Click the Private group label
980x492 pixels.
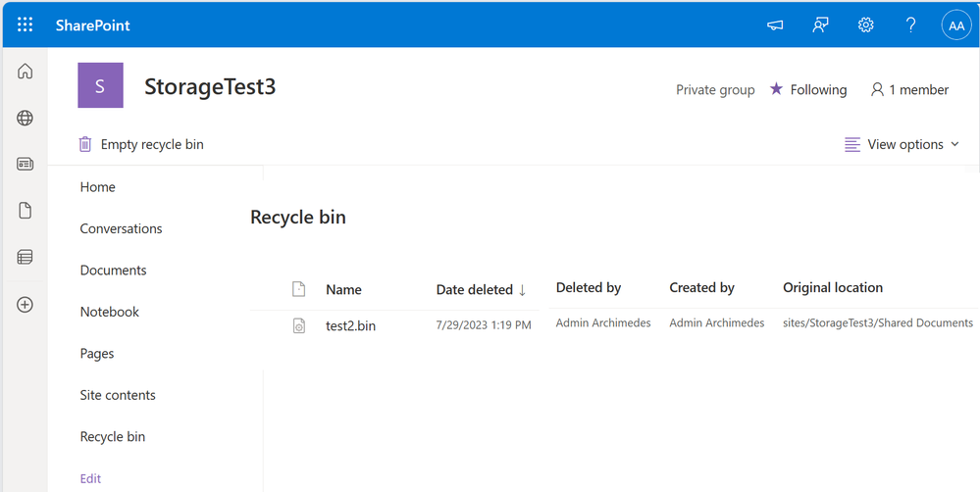click(x=715, y=90)
